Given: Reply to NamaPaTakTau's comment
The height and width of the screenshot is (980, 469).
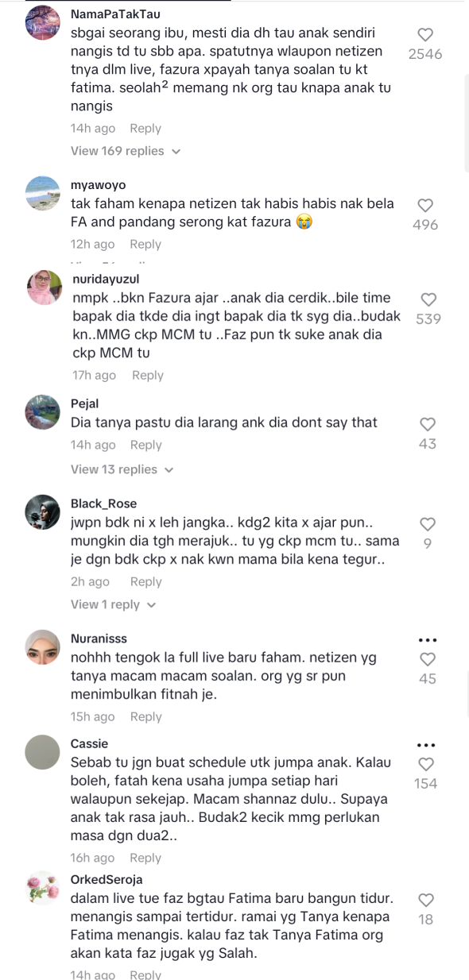Looking at the screenshot, I should 145,129.
